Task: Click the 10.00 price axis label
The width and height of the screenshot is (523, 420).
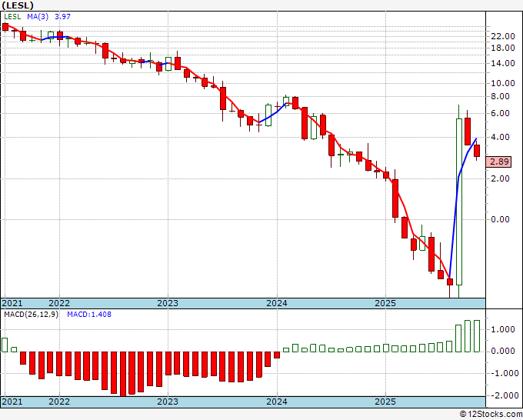Action: pyautogui.click(x=503, y=83)
